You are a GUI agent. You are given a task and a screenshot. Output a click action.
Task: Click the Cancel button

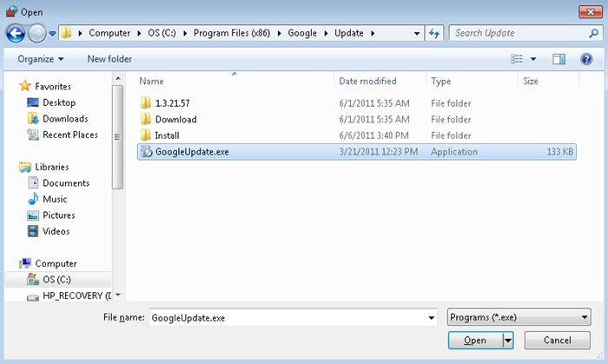558,341
